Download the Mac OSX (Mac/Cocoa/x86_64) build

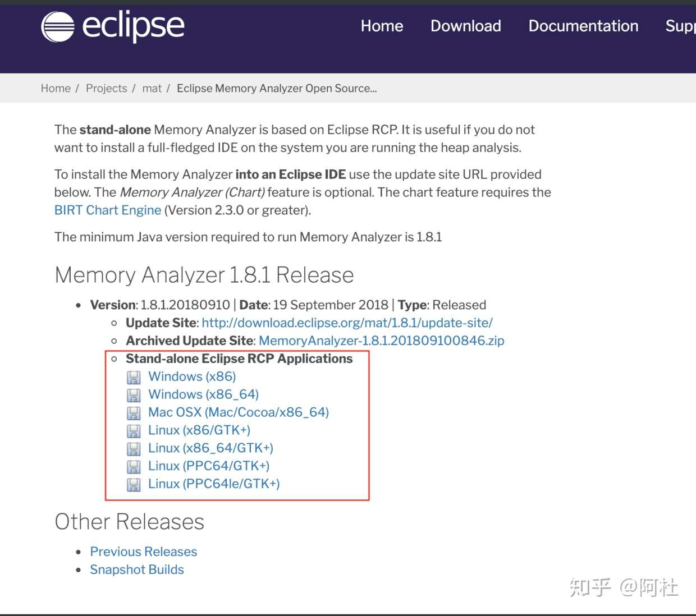(239, 412)
